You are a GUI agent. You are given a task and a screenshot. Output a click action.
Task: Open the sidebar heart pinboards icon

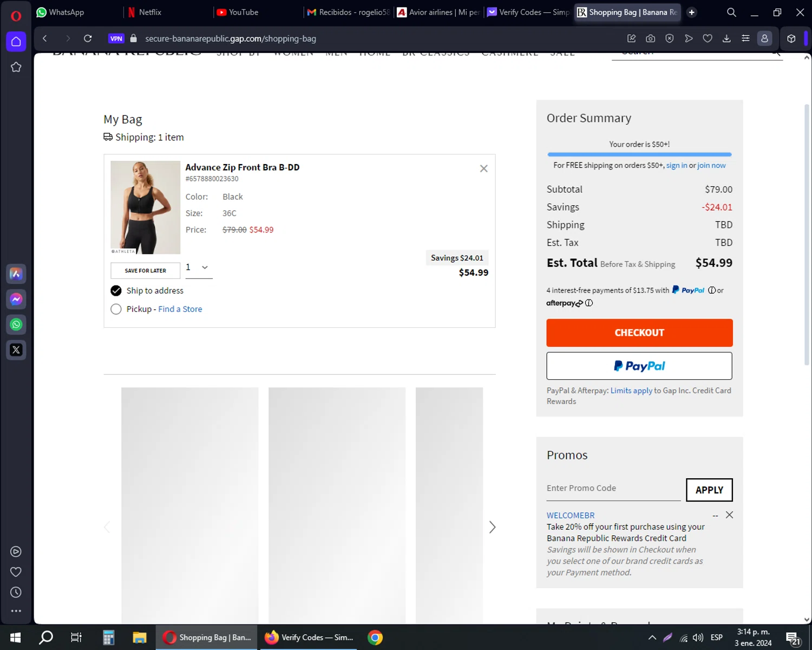16,572
